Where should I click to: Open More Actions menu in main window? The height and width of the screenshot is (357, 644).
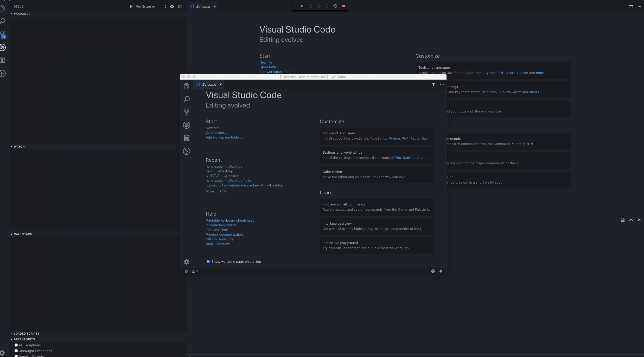click(639, 7)
